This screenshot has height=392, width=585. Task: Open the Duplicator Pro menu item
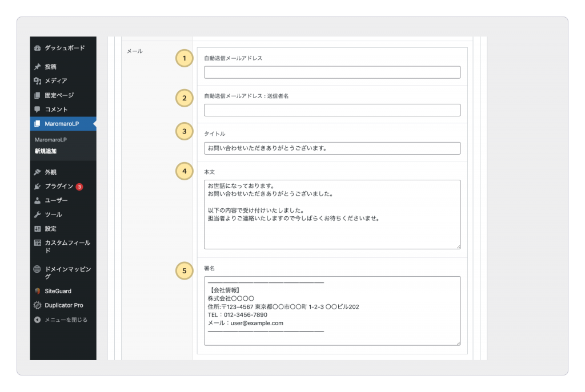pos(63,305)
